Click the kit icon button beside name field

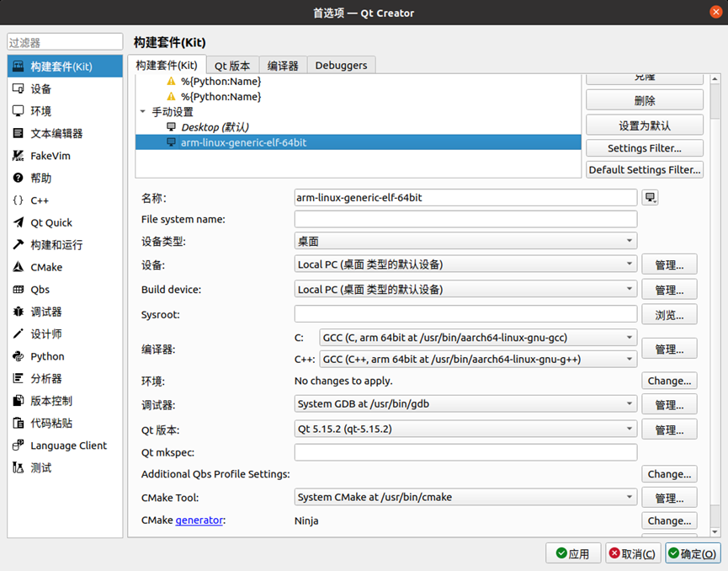pos(650,198)
